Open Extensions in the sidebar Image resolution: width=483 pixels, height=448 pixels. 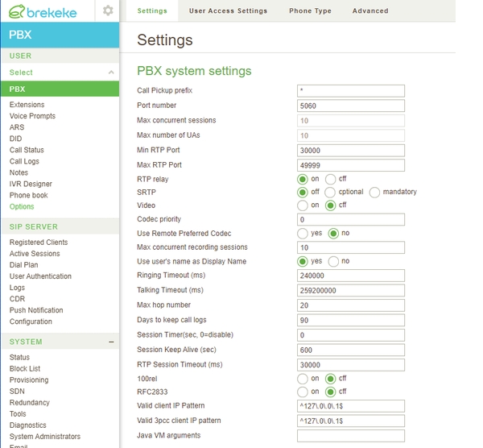[x=27, y=105]
